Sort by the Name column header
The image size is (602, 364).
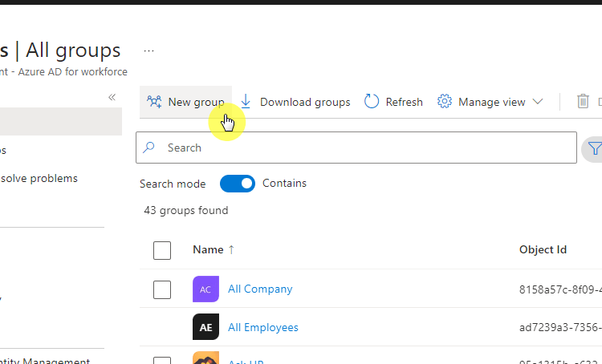pos(208,249)
